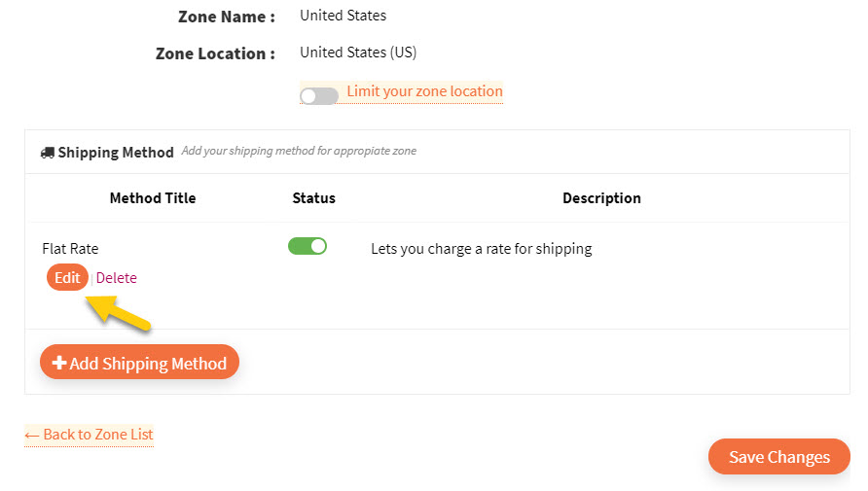868x491 pixels.
Task: Disable the Flat Rate status toggle
Action: 307,246
